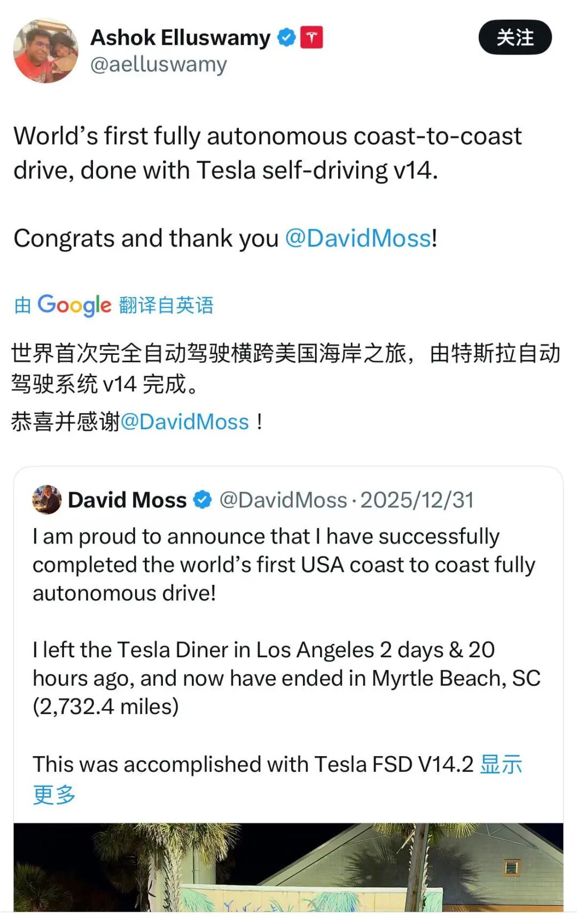Click @DavidMoss mention in Chinese translation
577x924 pixels.
coord(185,422)
